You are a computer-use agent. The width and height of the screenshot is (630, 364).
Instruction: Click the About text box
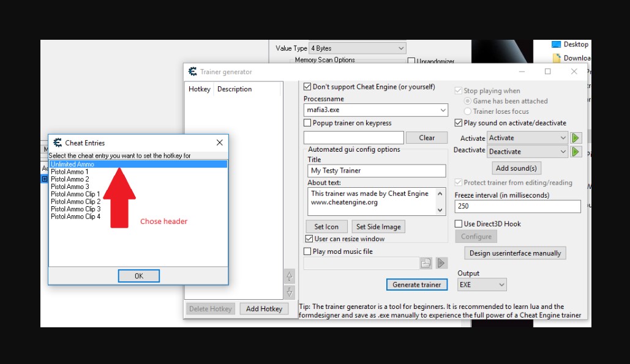point(372,201)
